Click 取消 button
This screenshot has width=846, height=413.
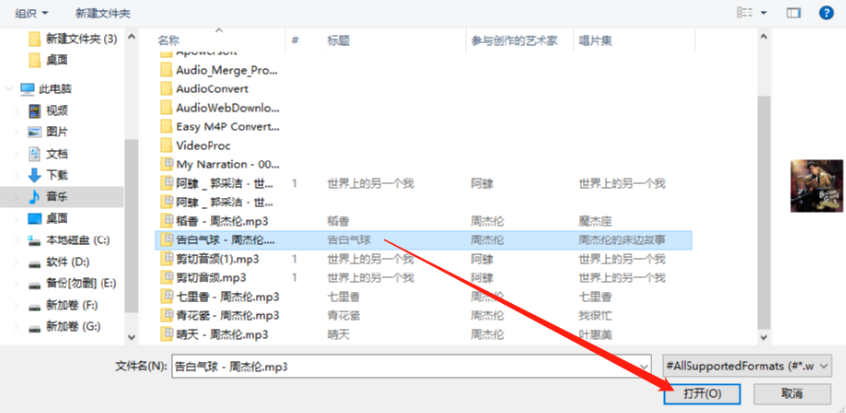pos(792,394)
